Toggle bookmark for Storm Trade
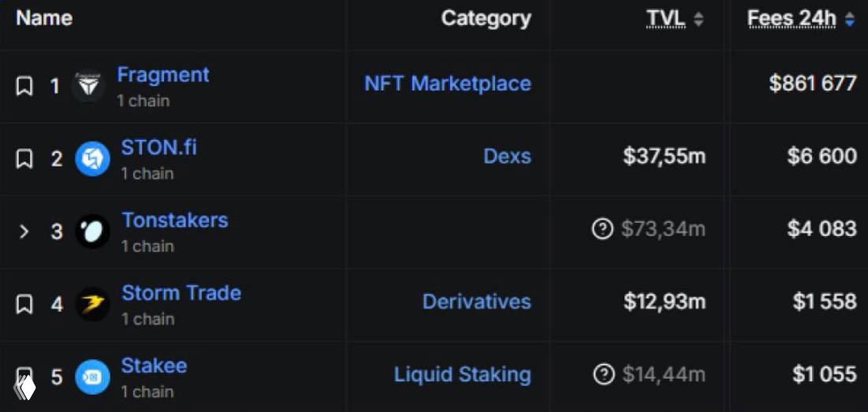The width and height of the screenshot is (868, 412). tap(24, 304)
